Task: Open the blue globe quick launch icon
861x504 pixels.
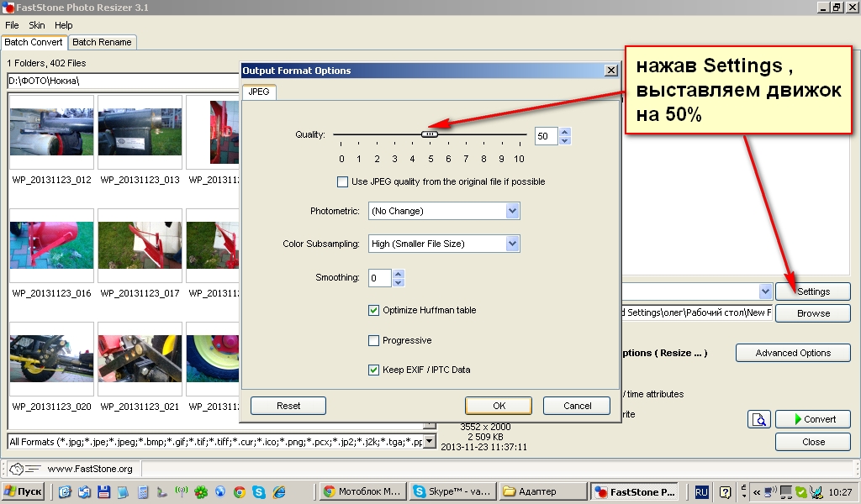Action: pyautogui.click(x=220, y=492)
